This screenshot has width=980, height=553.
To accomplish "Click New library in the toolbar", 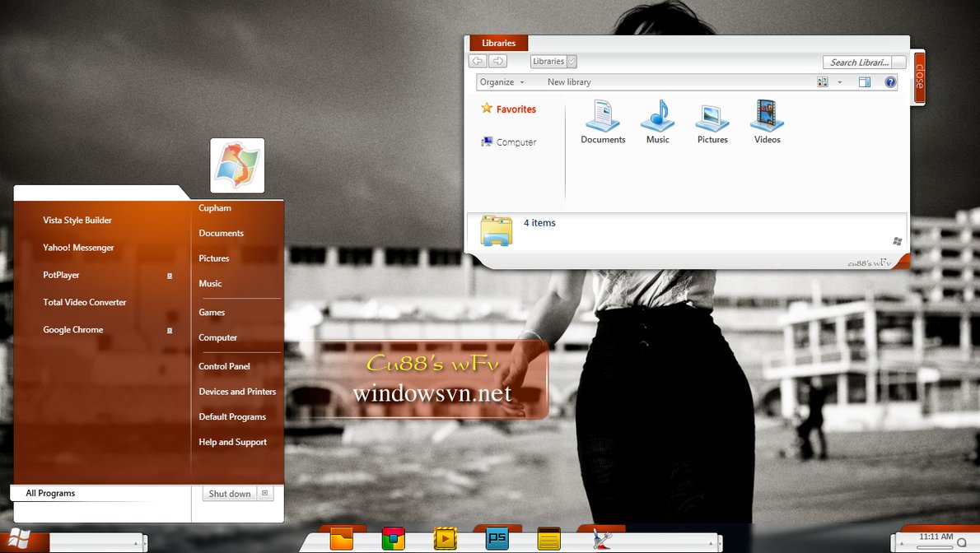I will [x=569, y=82].
